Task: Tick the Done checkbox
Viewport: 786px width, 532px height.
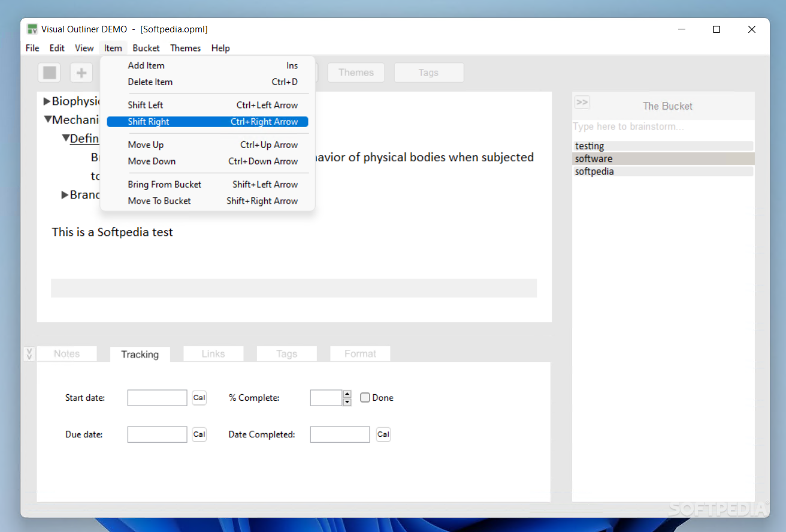Action: (x=365, y=398)
